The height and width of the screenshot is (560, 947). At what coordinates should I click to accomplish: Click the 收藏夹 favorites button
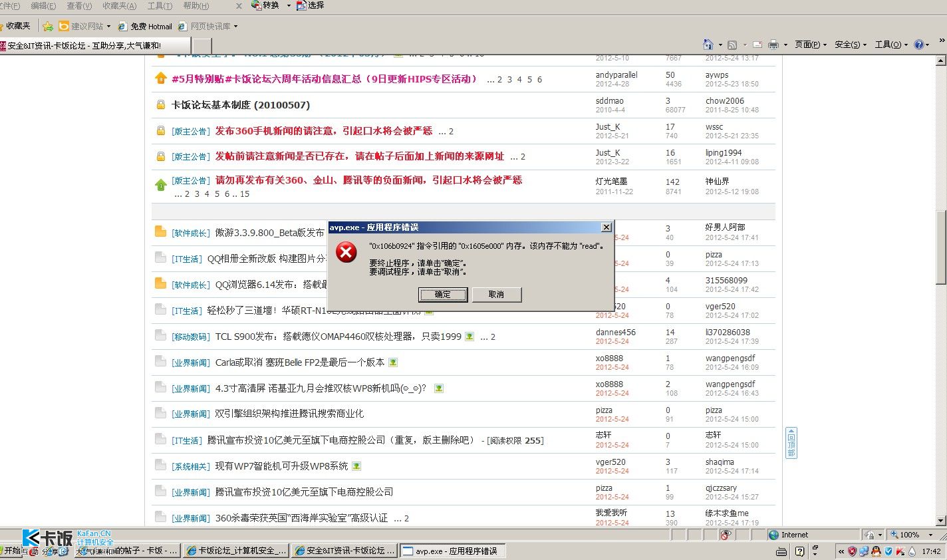[16, 27]
